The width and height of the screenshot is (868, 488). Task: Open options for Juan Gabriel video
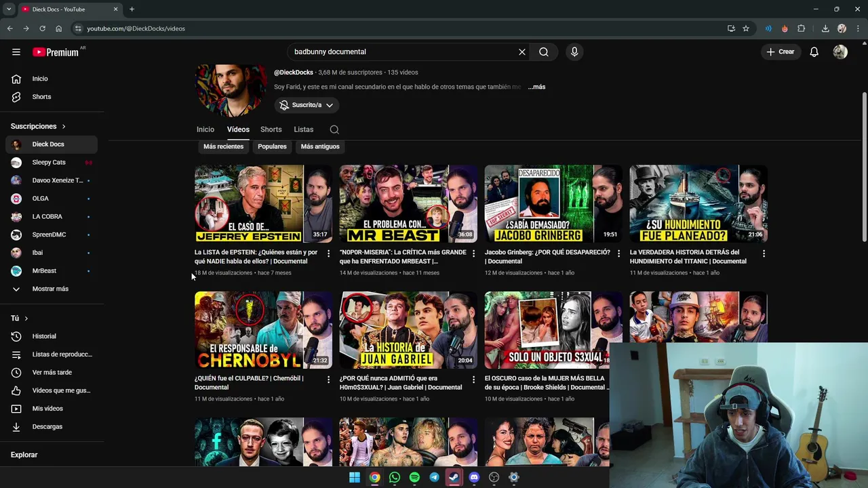[474, 380]
